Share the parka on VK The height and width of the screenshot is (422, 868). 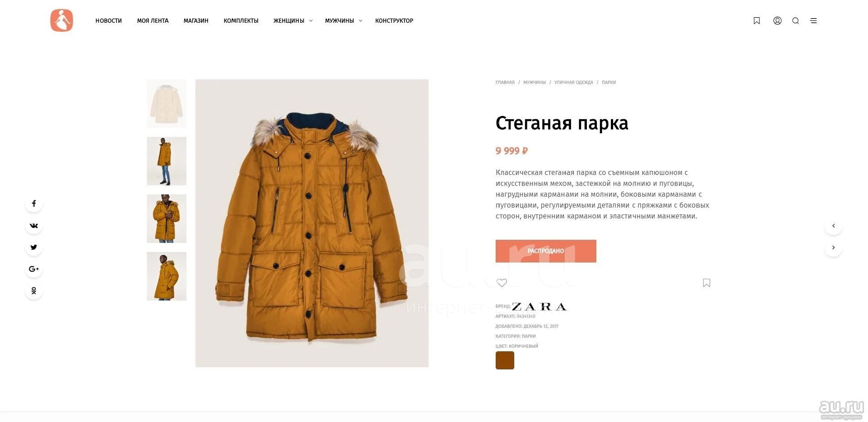34,225
